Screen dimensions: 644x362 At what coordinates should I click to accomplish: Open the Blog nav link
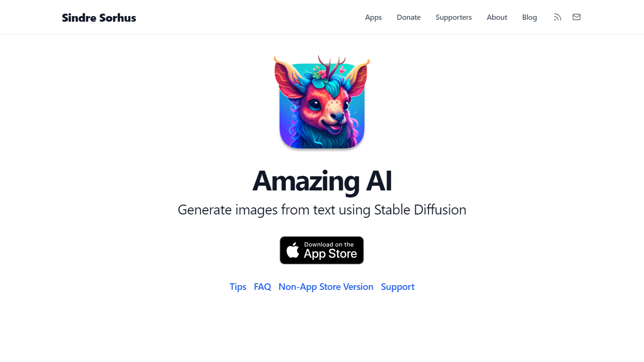(529, 17)
